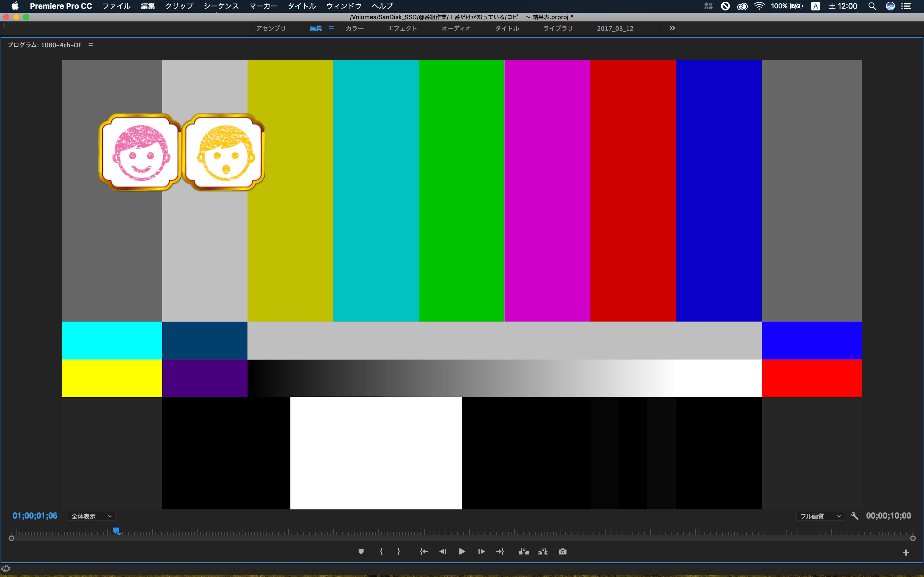This screenshot has width=924, height=577.
Task: Open the 全体表示 zoom level dropdown
Action: (92, 516)
